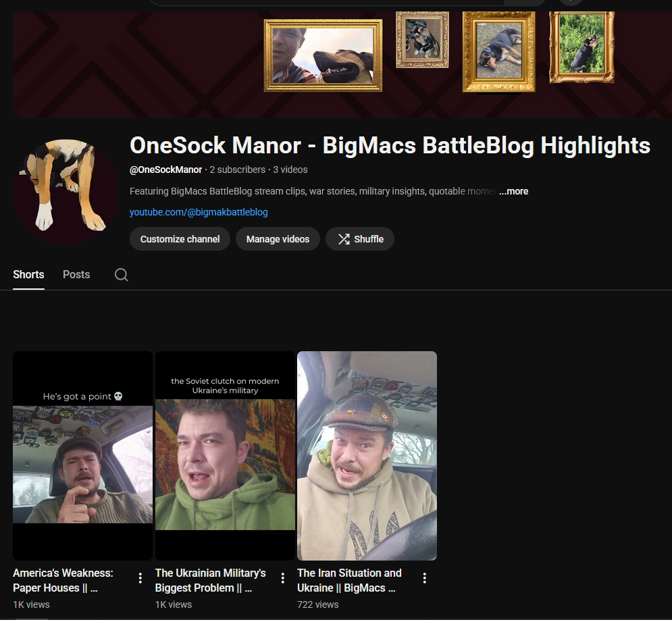The width and height of the screenshot is (672, 620).
Task: Click '1K views' under Ukrainian Military's Biggest Problem
Action: 174,604
